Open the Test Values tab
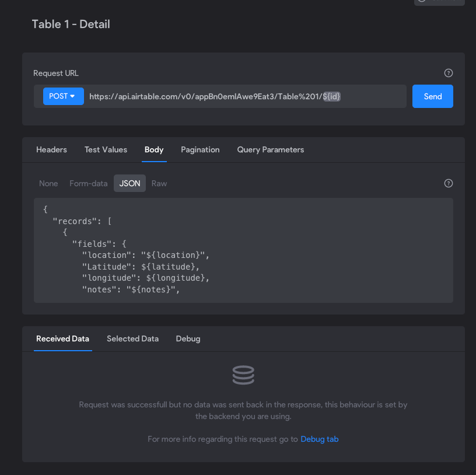 pos(106,150)
